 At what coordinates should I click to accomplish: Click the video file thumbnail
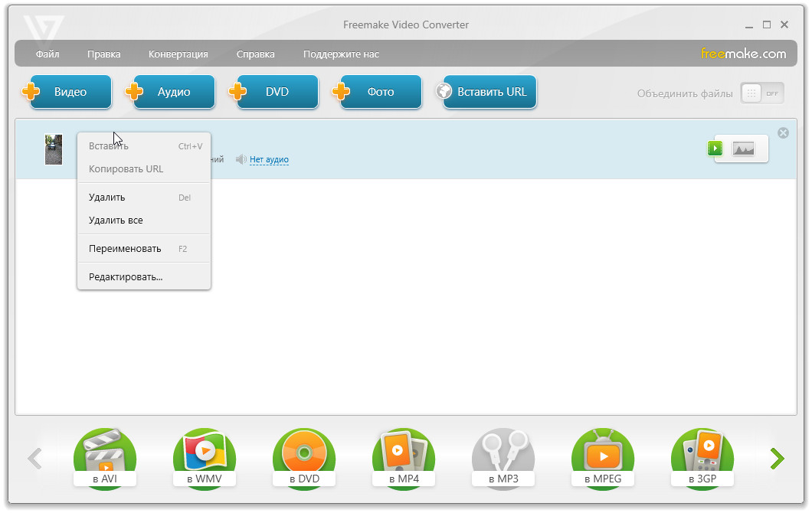tap(53, 149)
